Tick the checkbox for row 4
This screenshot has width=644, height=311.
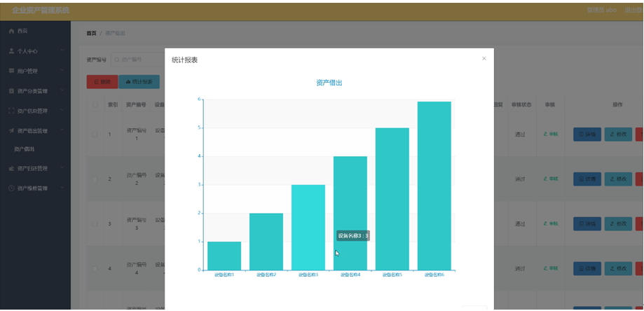coord(95,269)
